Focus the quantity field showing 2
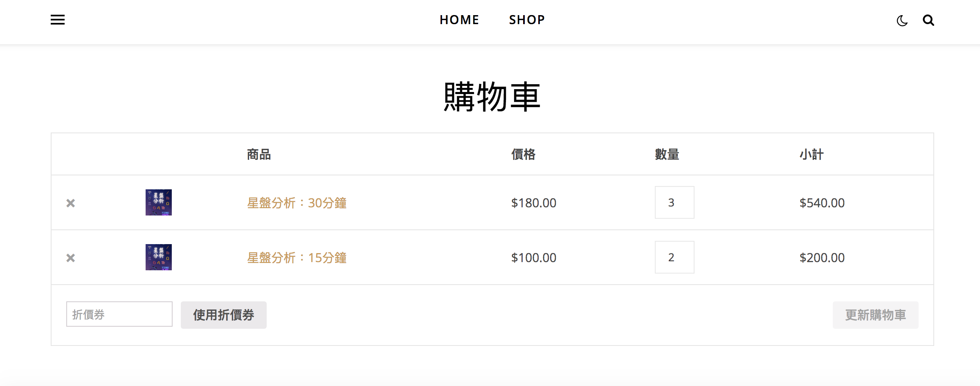 coord(674,257)
